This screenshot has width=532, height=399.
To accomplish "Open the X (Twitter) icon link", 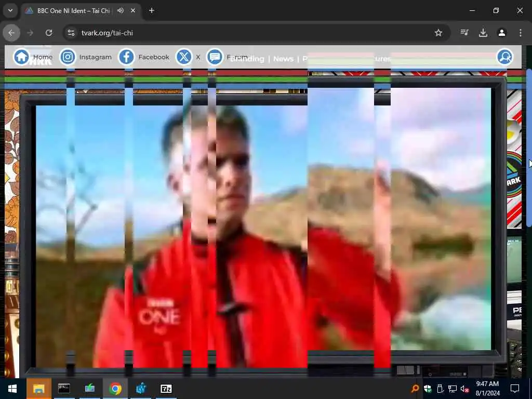I will tap(184, 57).
